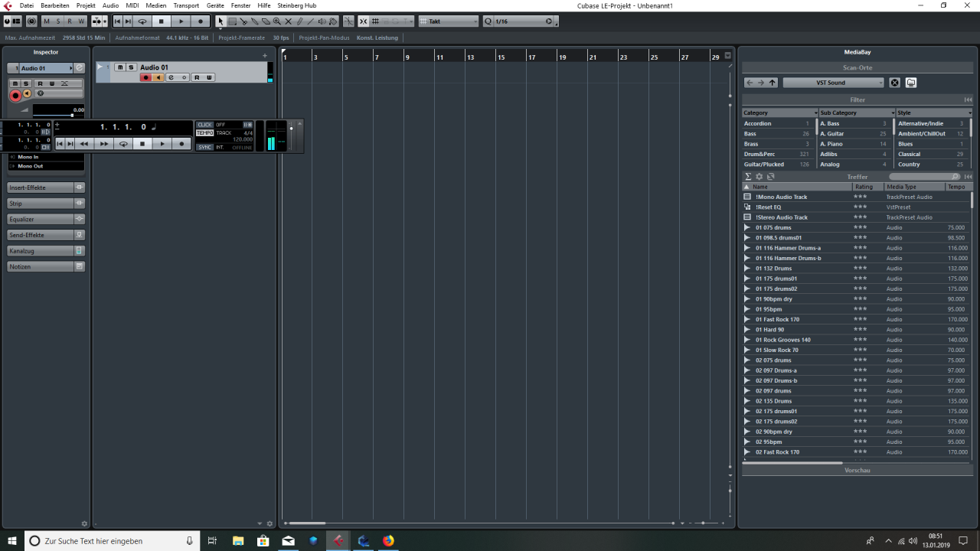980x551 pixels.
Task: Open the 1/16 quantize preset dropdown
Action: tap(522, 21)
